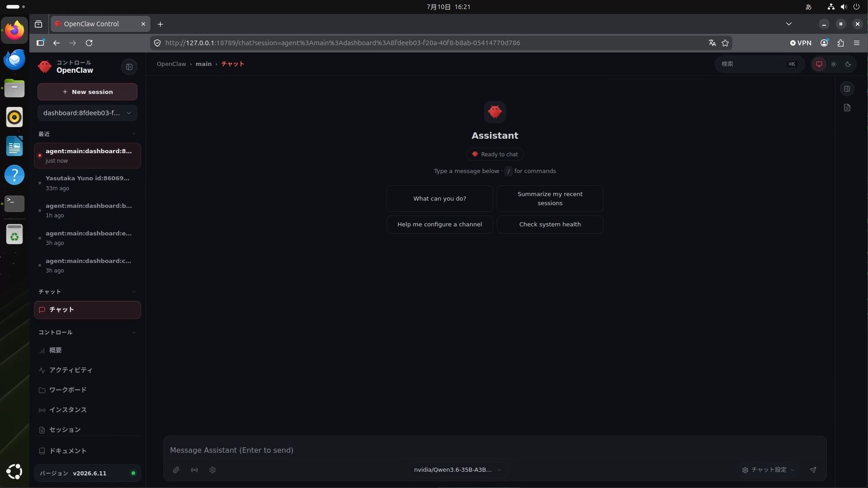The height and width of the screenshot is (488, 868).
Task: Launch Rhythmbox from the dock
Action: (x=14, y=117)
